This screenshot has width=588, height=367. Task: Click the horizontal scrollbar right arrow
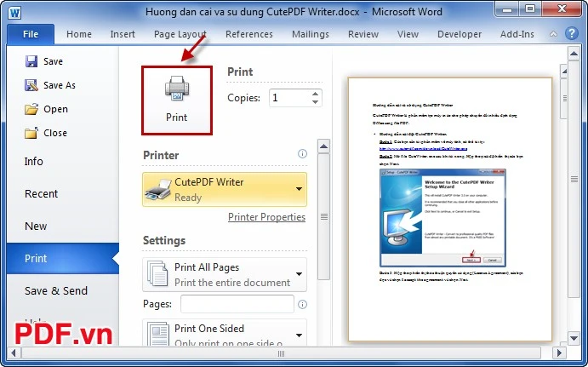point(559,353)
